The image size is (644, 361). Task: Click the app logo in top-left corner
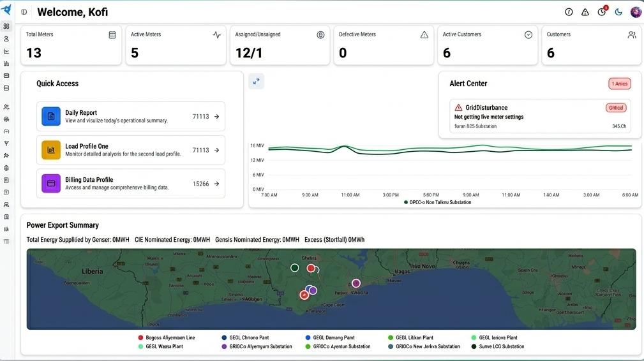pos(6,10)
